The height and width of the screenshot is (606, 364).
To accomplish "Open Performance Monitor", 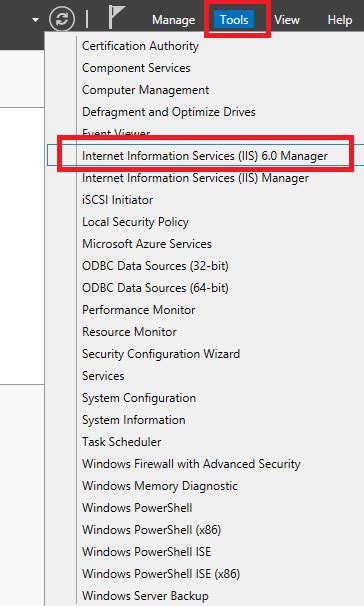I will pyautogui.click(x=138, y=310).
